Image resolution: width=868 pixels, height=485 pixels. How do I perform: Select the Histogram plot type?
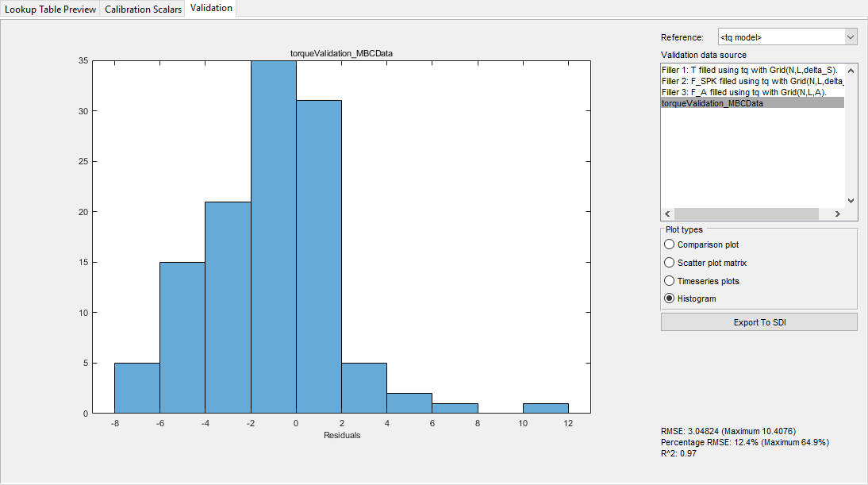669,298
